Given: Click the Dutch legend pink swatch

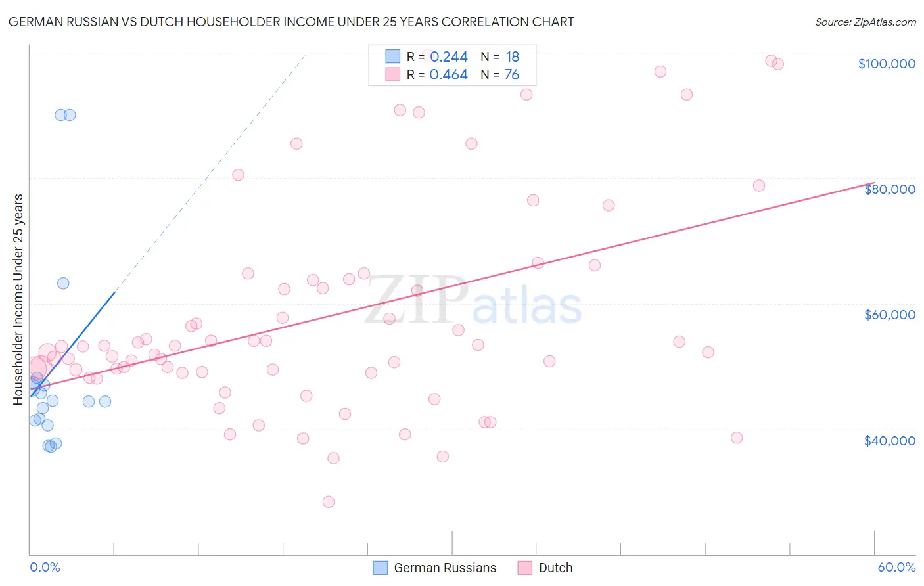Looking at the screenshot, I should click(524, 568).
